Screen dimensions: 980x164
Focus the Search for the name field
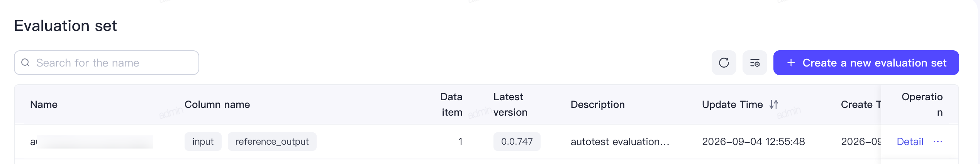point(107,63)
